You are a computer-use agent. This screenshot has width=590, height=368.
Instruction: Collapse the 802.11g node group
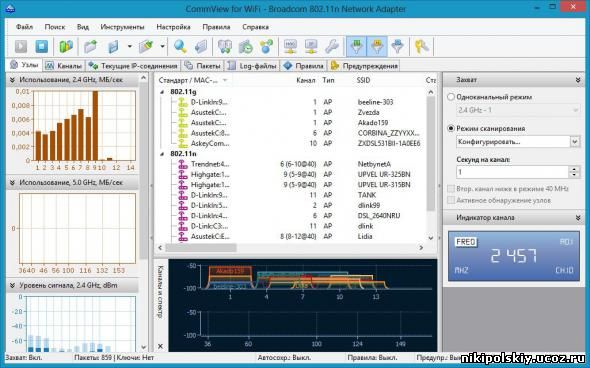pyautogui.click(x=162, y=92)
